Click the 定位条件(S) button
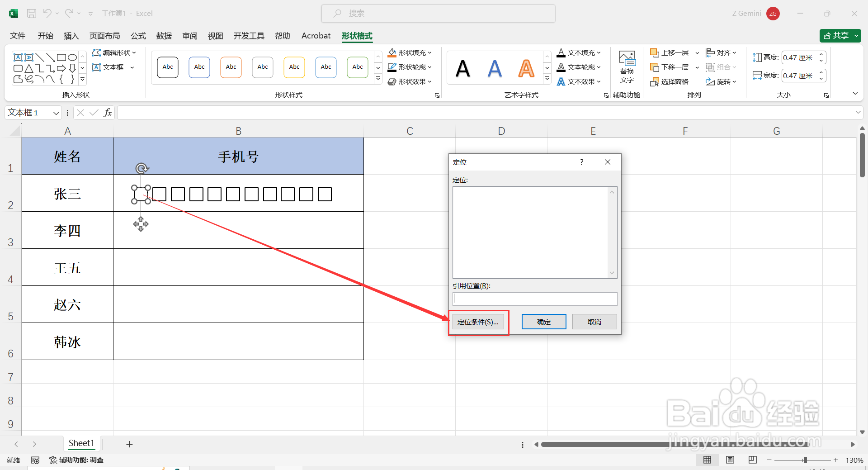Viewport: 868px width, 470px height. 477,322
